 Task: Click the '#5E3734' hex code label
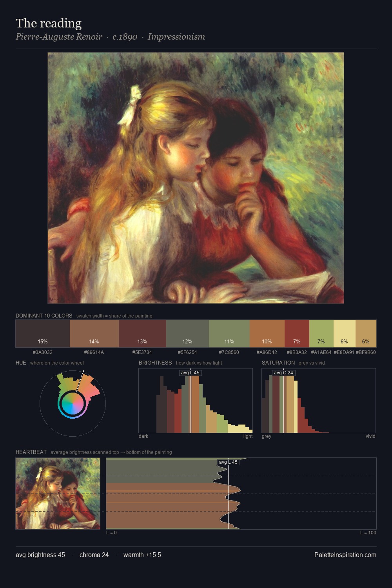point(142,352)
